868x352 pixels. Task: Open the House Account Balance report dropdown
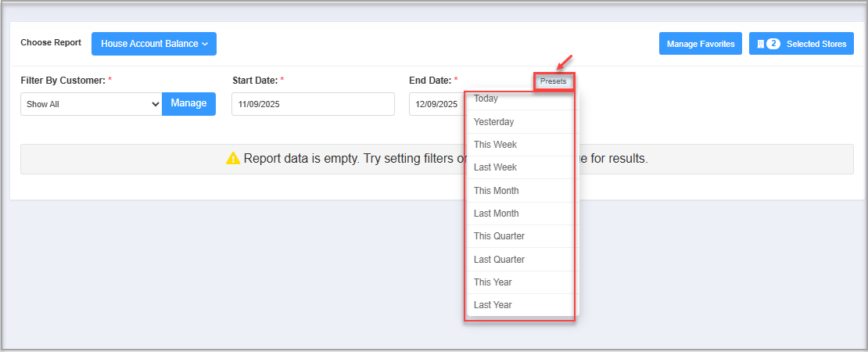[x=153, y=44]
